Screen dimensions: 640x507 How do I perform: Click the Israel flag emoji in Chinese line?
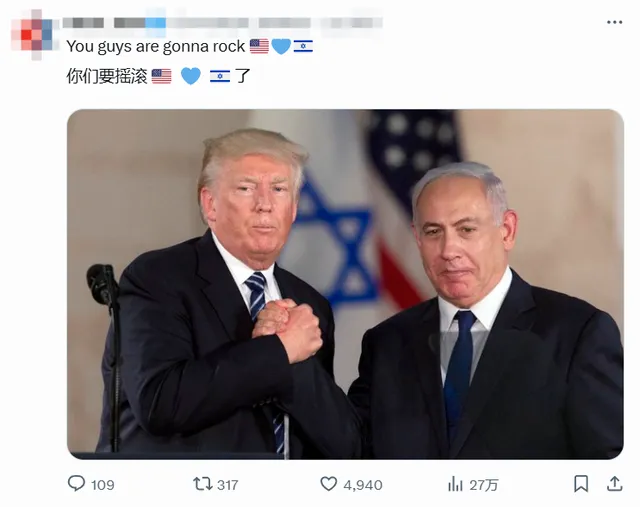coord(220,76)
